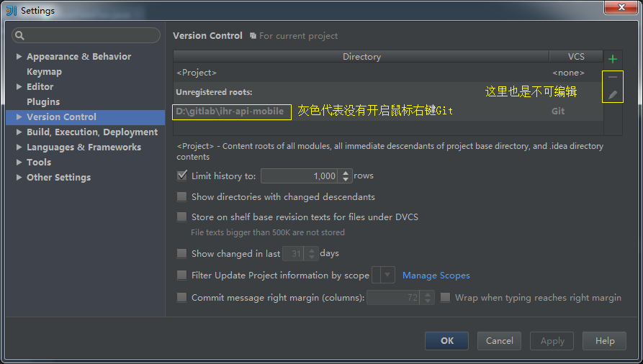Select the Tools category label
Viewport: 643px width, 364px height.
pos(39,163)
